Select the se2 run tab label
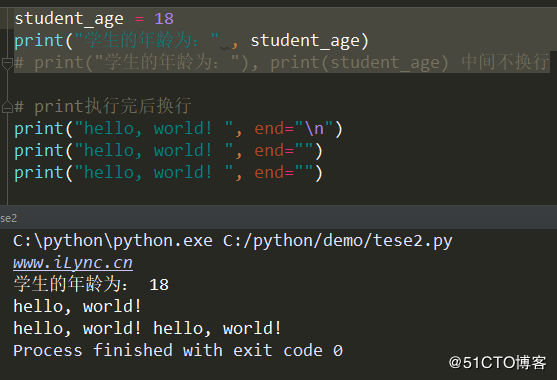 pyautogui.click(x=9, y=218)
